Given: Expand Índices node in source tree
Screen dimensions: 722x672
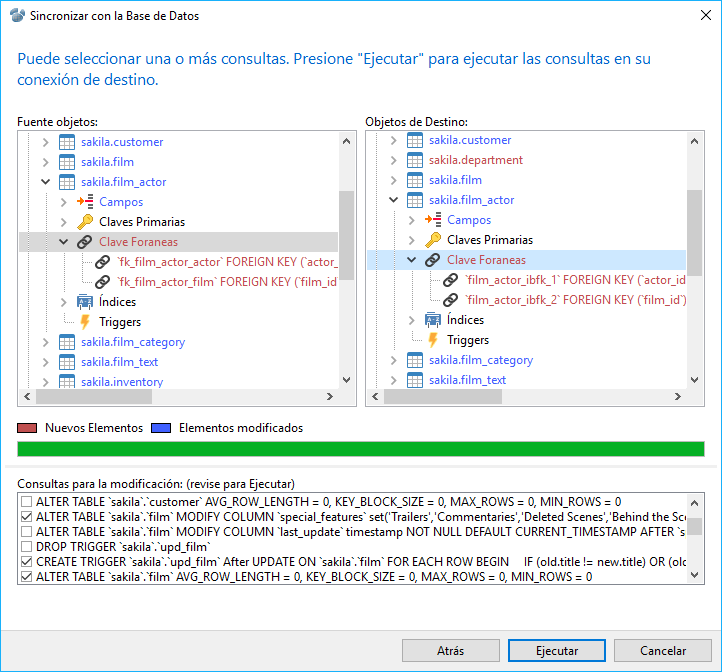Looking at the screenshot, I should point(64,302).
